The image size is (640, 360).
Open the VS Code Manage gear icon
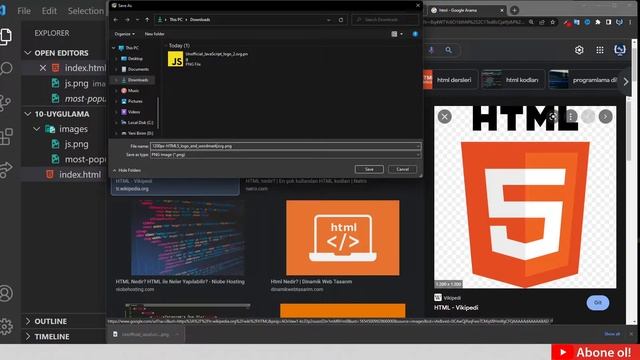point(6,326)
